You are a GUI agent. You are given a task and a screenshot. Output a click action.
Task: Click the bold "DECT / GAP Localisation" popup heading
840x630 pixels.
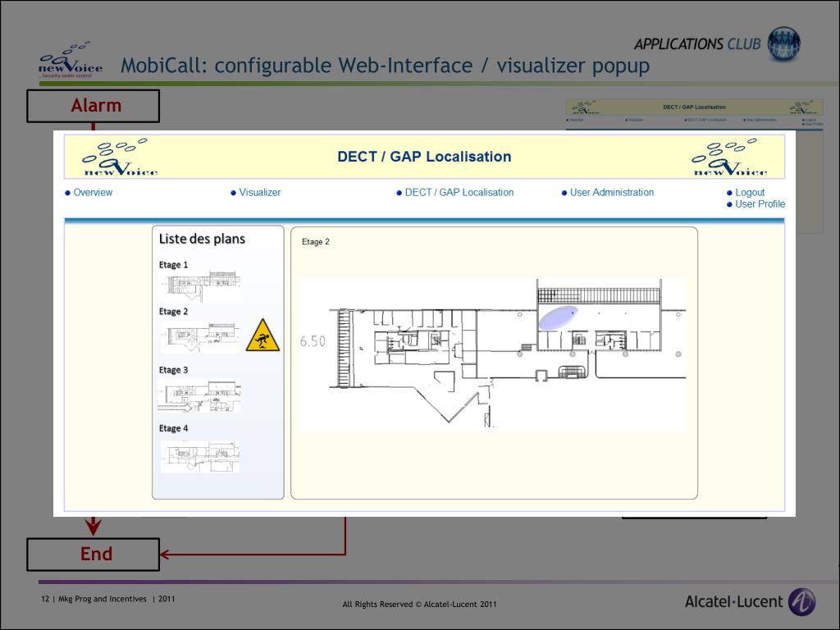pyautogui.click(x=424, y=157)
